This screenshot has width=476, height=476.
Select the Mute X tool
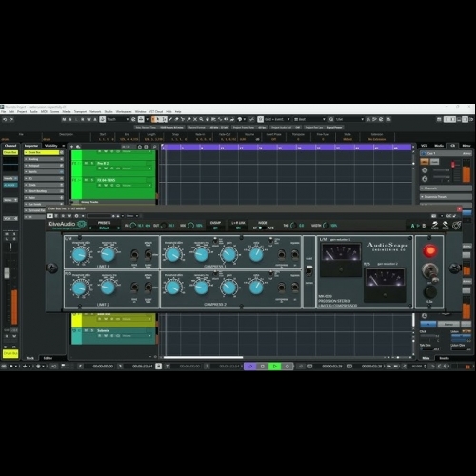(x=195, y=119)
